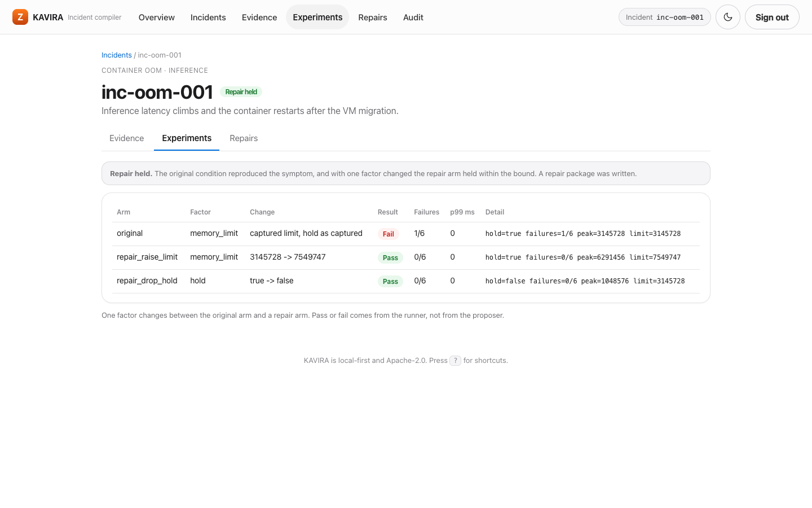The width and height of the screenshot is (812, 508).
Task: Click the Repair held status badge
Action: [241, 92]
